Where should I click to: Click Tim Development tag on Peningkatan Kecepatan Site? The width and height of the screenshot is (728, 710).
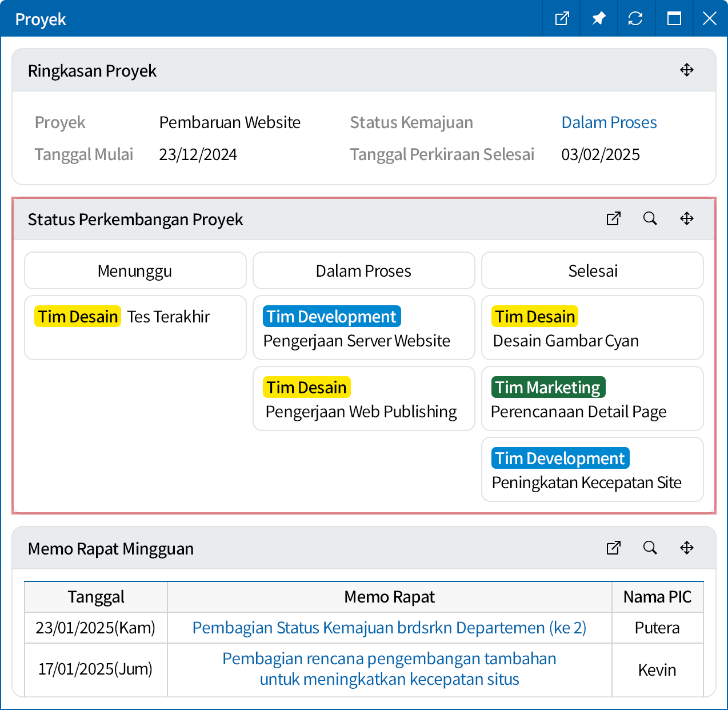560,458
